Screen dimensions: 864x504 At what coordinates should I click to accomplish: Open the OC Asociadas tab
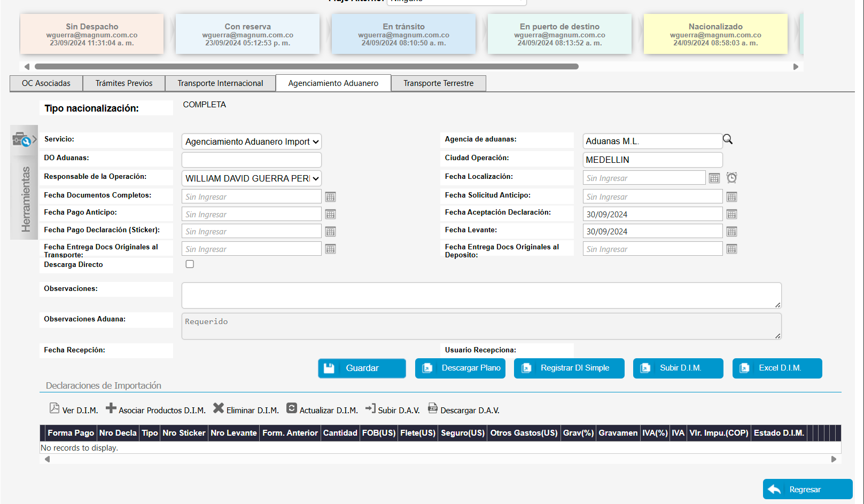pyautogui.click(x=46, y=83)
